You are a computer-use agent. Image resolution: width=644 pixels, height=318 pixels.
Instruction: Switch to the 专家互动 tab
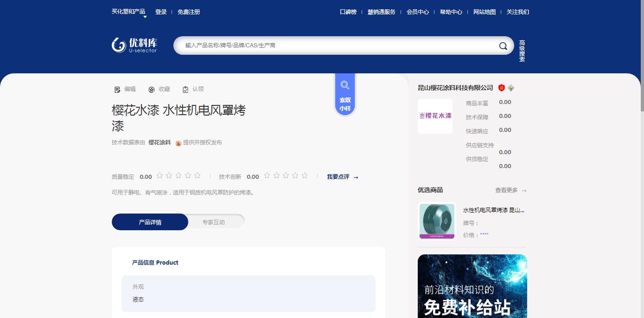(x=214, y=222)
